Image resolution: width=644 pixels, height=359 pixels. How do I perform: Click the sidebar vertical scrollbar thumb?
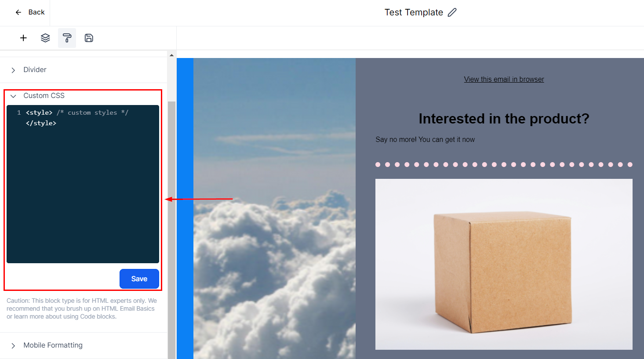(171, 220)
